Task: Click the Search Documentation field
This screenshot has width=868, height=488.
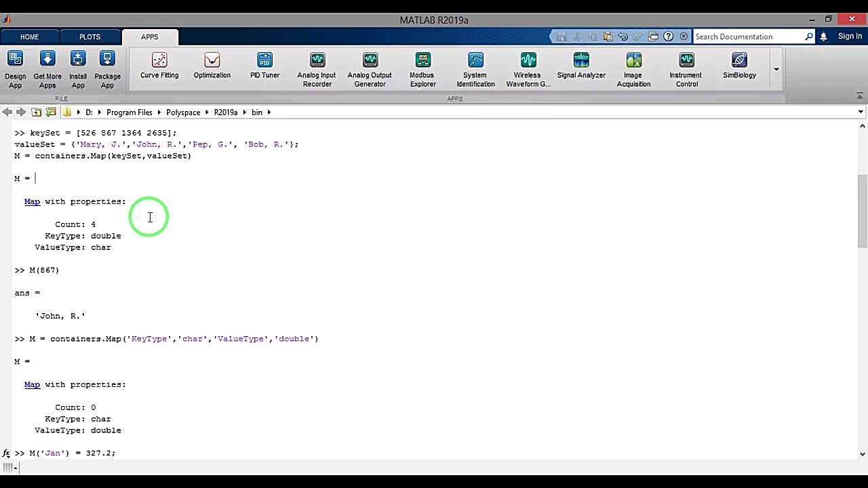Action: 749,37
